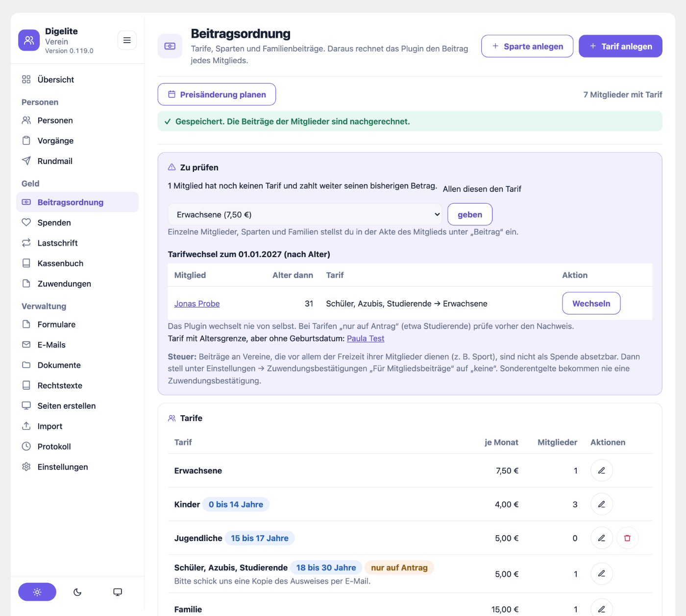The width and height of the screenshot is (686, 616).
Task: Switch to light theme sun toggle
Action: (37, 592)
